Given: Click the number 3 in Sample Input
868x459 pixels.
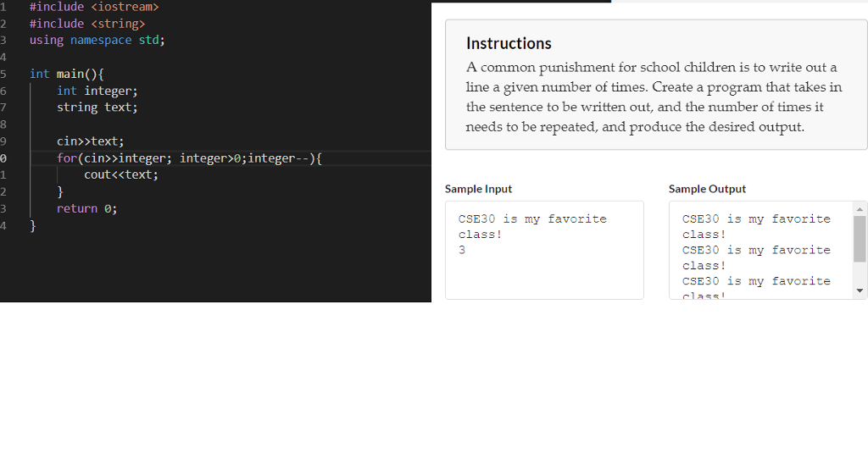Looking at the screenshot, I should [x=462, y=250].
